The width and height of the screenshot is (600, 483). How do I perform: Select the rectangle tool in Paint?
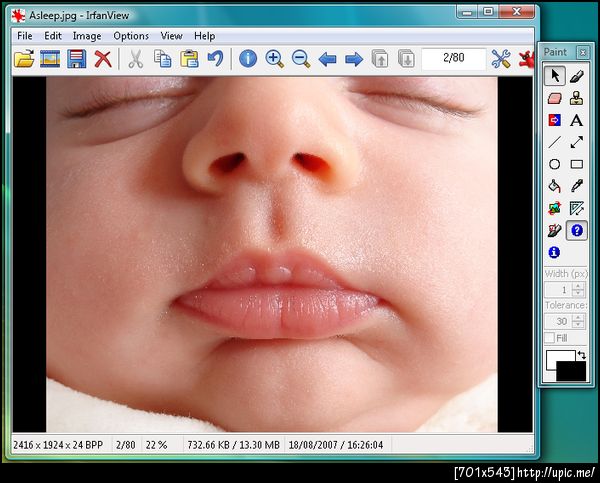577,164
